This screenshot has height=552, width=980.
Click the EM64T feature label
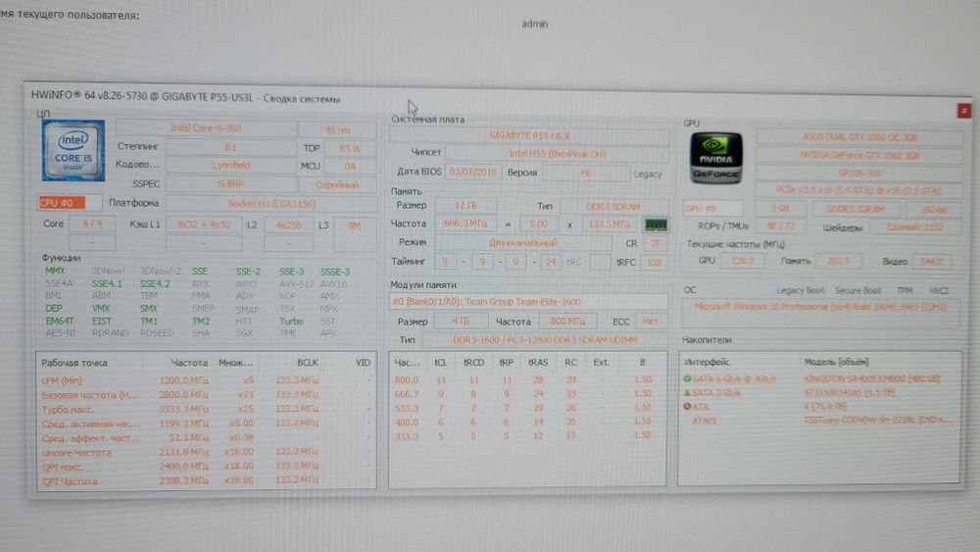click(60, 321)
